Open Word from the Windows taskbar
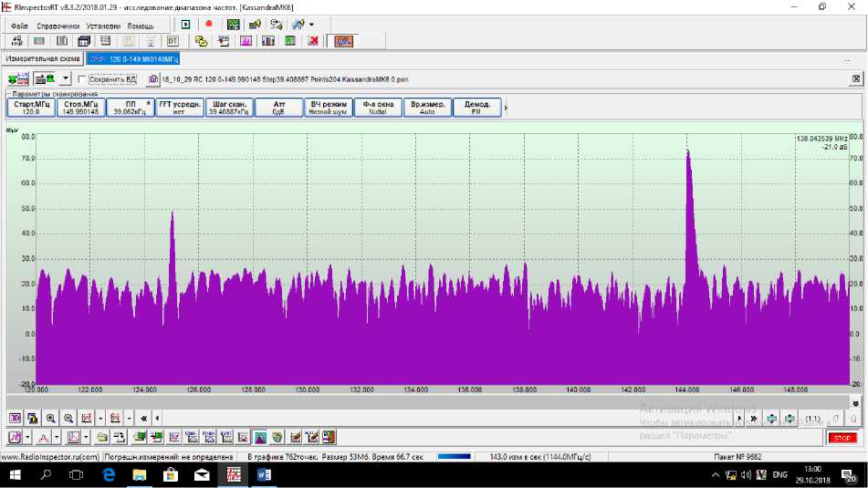 (x=265, y=475)
